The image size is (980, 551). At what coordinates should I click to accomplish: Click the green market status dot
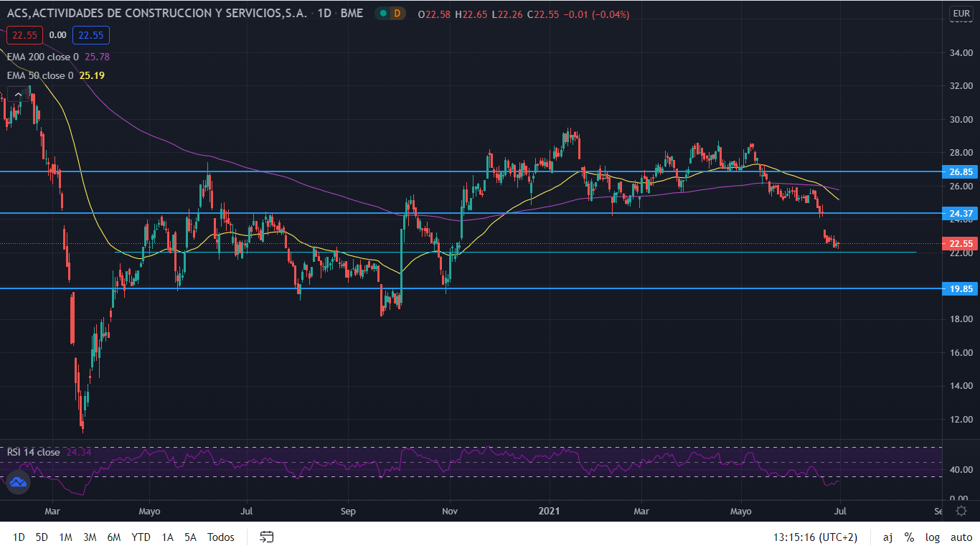383,14
